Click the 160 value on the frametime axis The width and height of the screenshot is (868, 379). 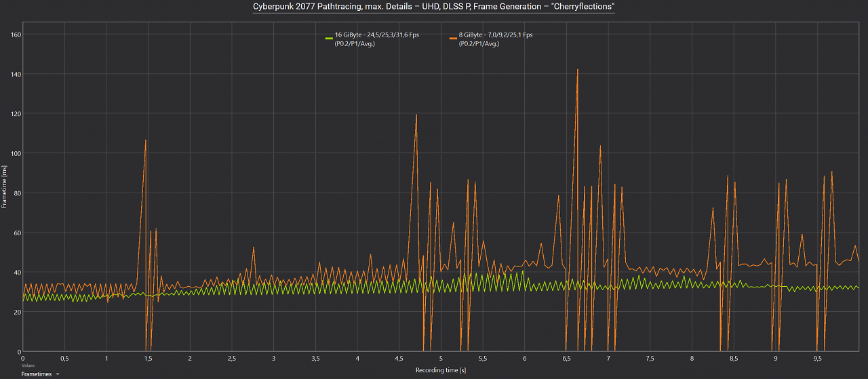[x=14, y=34]
